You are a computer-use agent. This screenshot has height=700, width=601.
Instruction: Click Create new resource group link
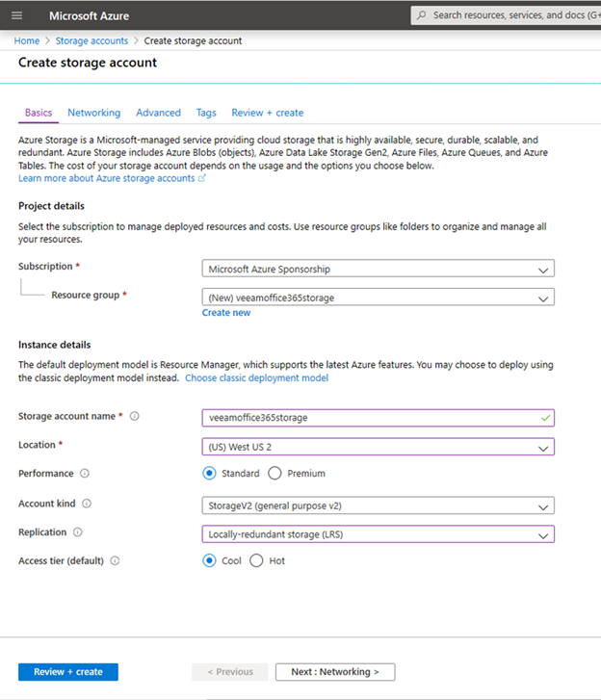[x=226, y=313]
